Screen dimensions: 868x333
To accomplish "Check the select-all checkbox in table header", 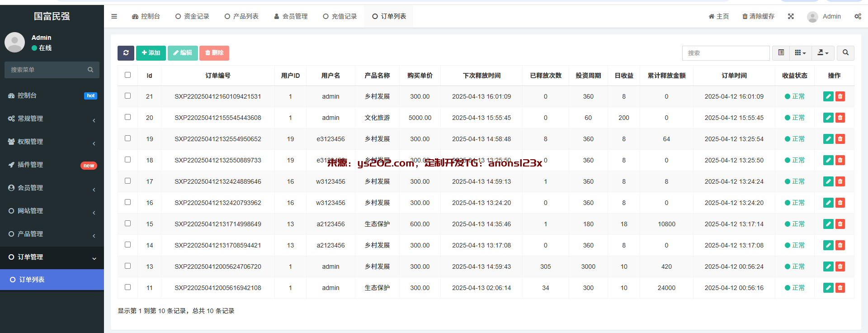I will click(127, 75).
